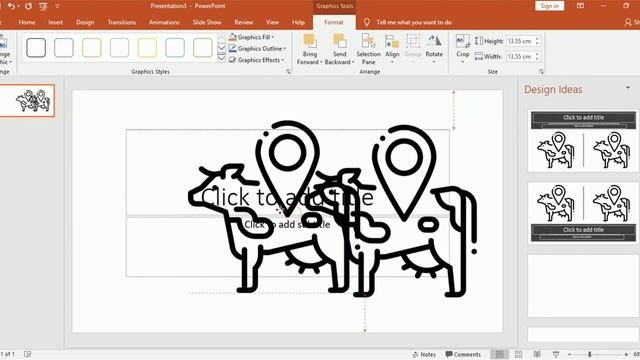Zoom in with the plus button
The image size is (640, 360).
[626, 354]
